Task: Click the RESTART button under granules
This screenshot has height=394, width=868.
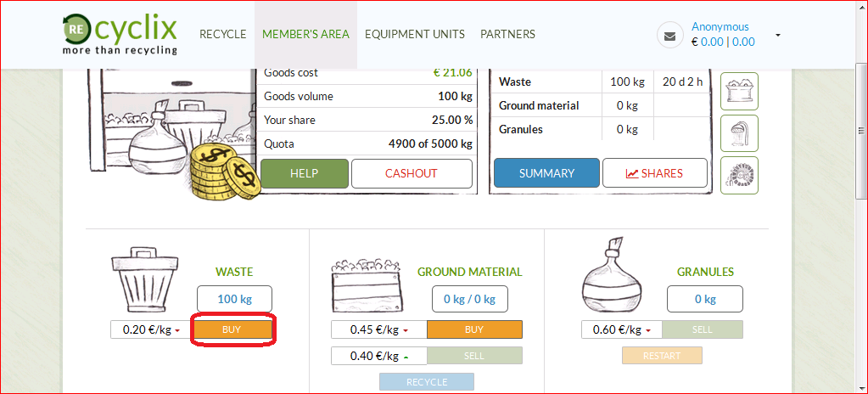Action: [x=662, y=356]
